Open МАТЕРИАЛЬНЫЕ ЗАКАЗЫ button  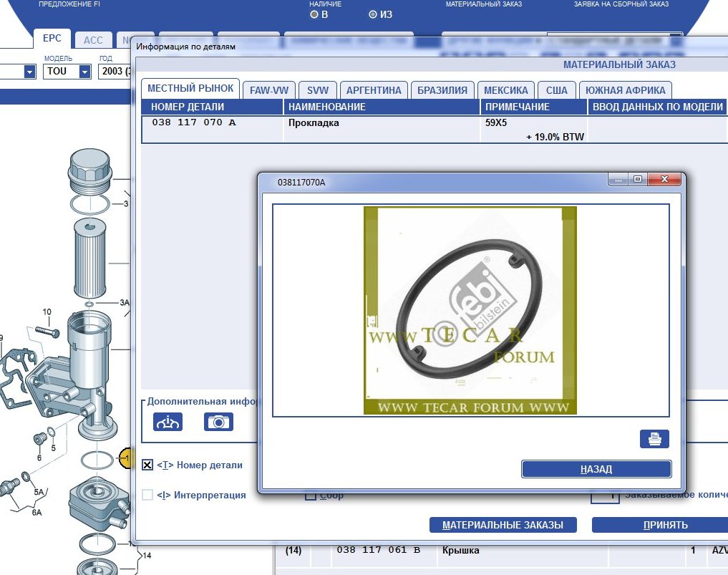point(503,525)
